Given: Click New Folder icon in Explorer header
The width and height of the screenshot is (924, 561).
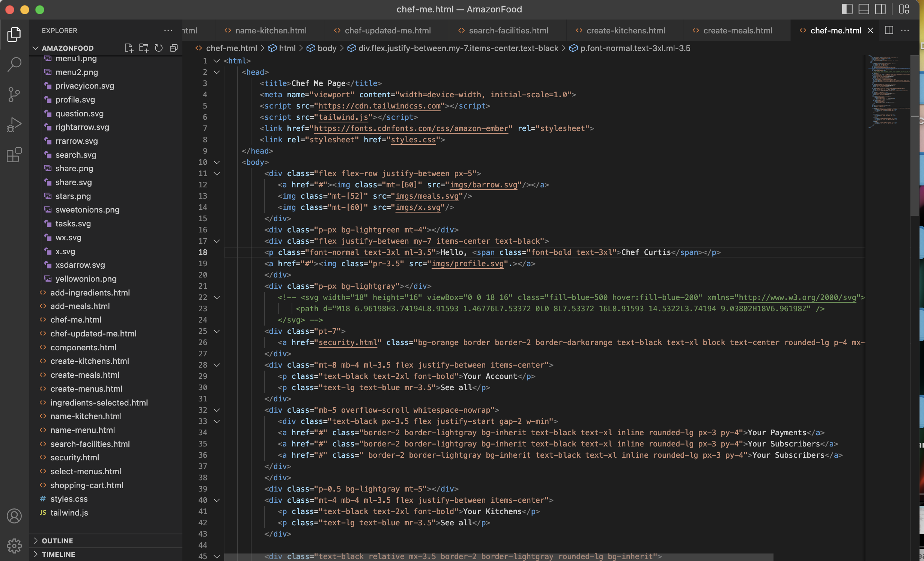Looking at the screenshot, I should [x=144, y=48].
